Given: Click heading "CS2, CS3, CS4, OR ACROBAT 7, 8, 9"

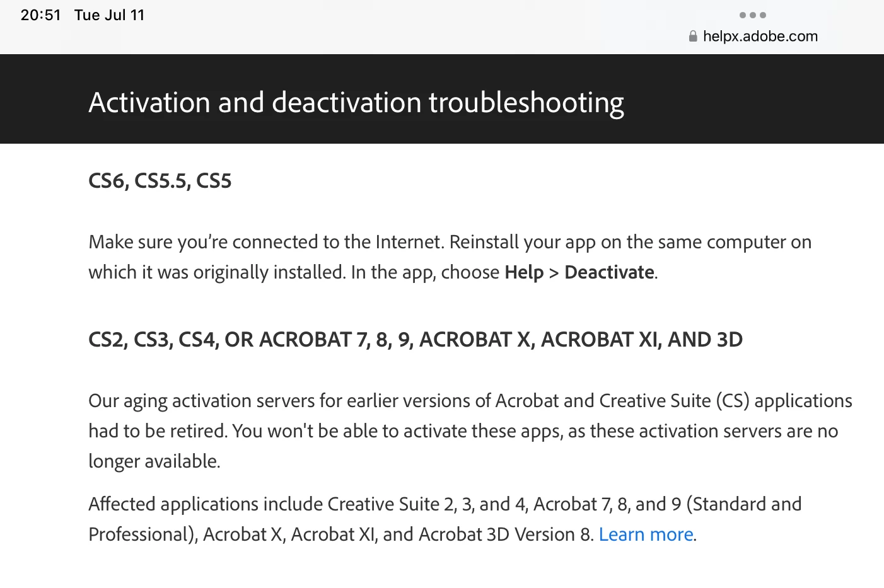Looking at the screenshot, I should click(x=416, y=340).
